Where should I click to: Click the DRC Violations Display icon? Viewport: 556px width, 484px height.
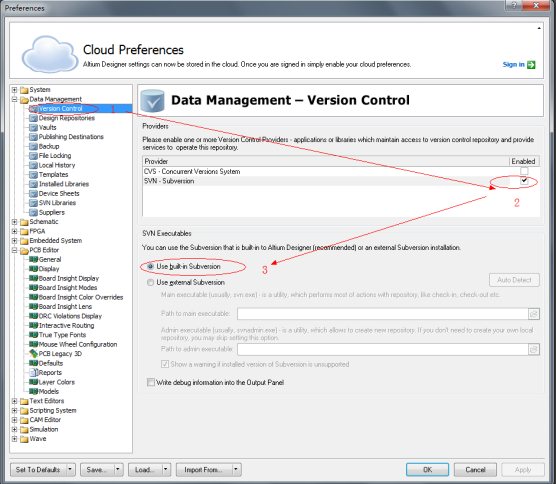coord(33,316)
